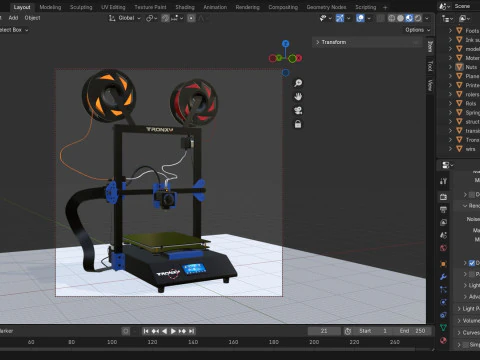Open the outliner display mode dropdown
Viewport: 480px width, 360px height.
[465, 19]
